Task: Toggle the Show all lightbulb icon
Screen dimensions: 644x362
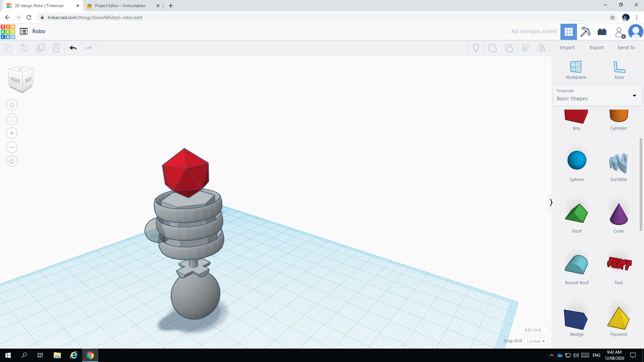Action: pos(476,48)
